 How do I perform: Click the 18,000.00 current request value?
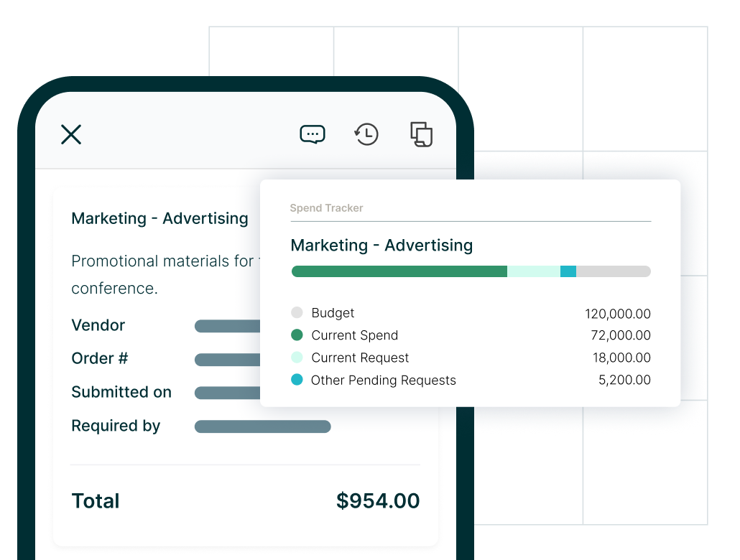click(621, 358)
